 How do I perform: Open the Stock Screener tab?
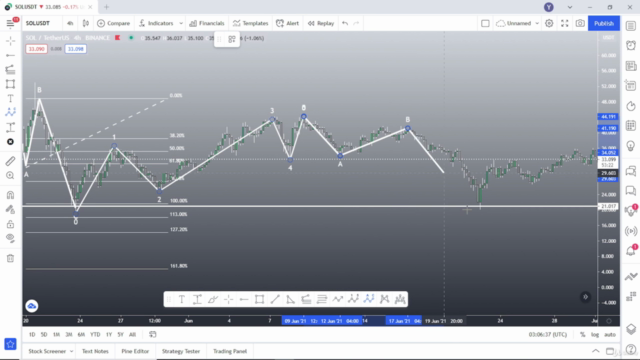point(47,351)
